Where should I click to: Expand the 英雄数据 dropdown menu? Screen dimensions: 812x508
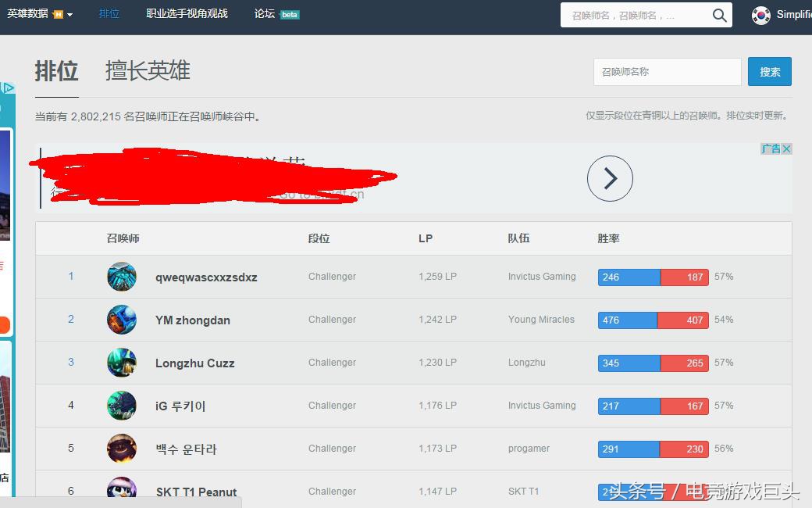coord(35,13)
